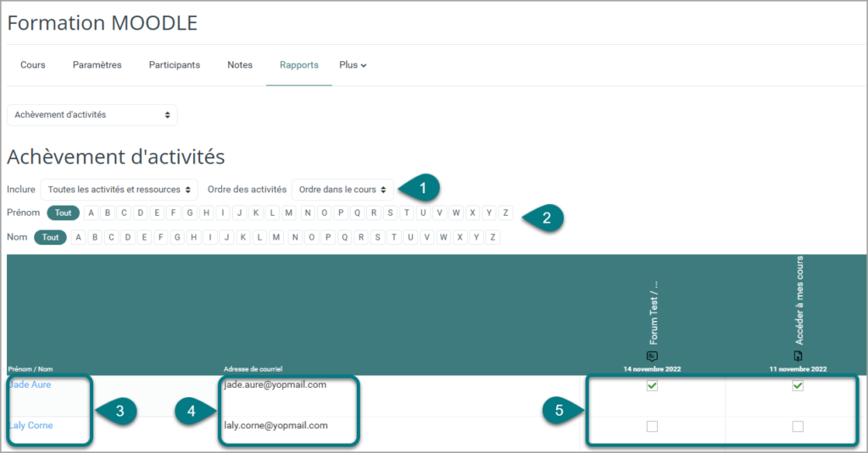Select Tout in the Prénom filter

tap(63, 213)
